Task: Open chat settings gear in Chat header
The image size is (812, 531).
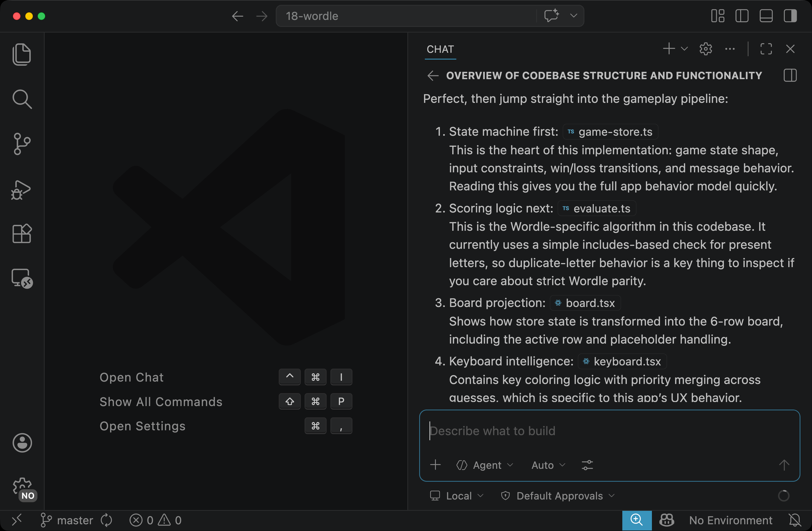Action: (705, 49)
